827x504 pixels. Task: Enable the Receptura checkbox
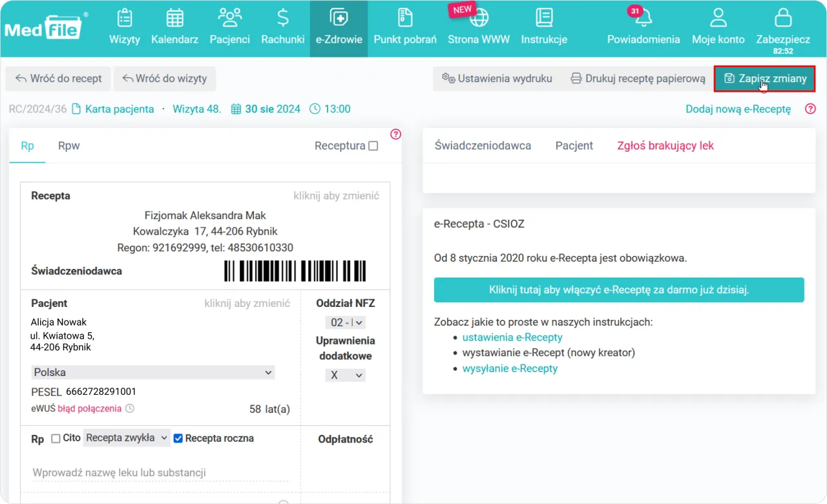(373, 146)
